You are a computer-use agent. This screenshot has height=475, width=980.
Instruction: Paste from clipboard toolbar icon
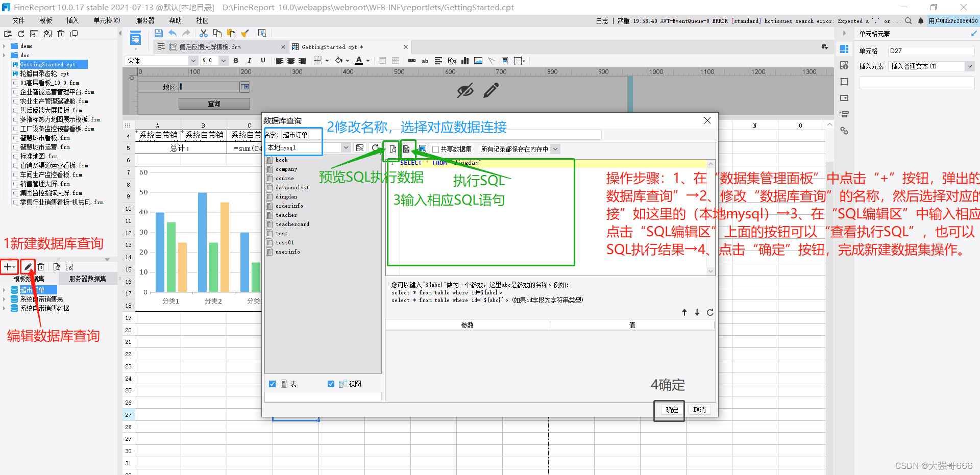coord(231,33)
